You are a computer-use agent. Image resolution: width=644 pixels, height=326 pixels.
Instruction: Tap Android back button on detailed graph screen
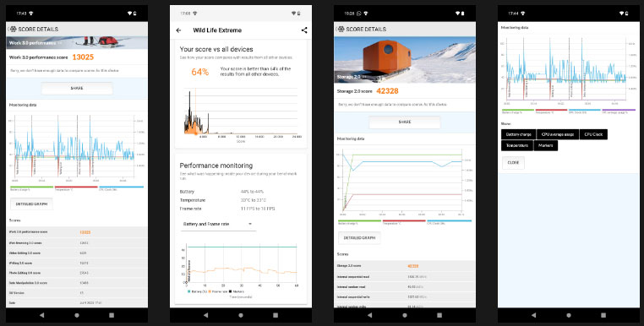[x=533, y=315]
